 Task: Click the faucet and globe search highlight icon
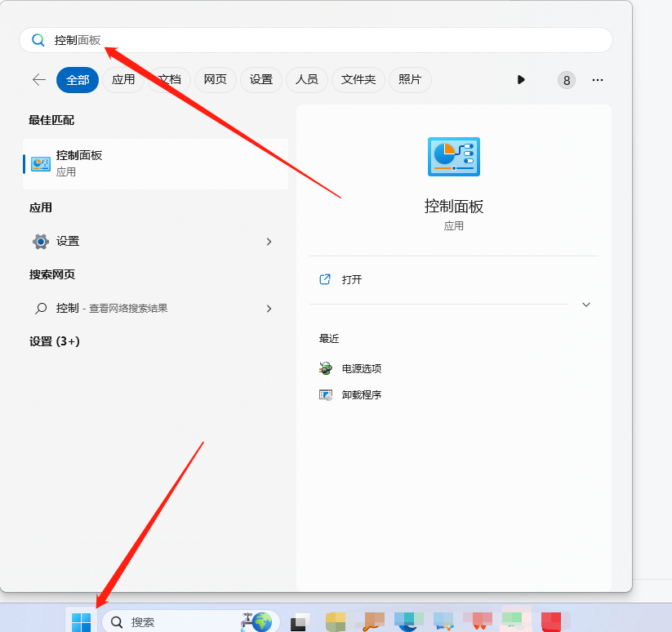click(x=256, y=621)
